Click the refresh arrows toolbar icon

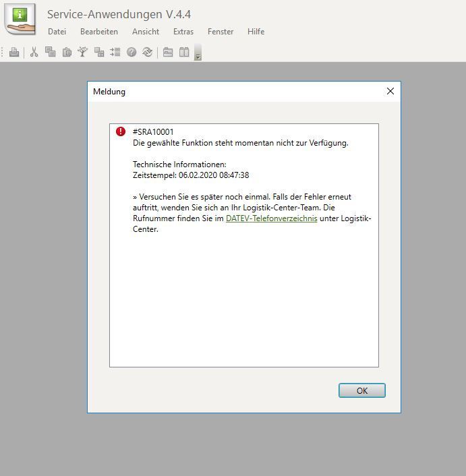[147, 52]
